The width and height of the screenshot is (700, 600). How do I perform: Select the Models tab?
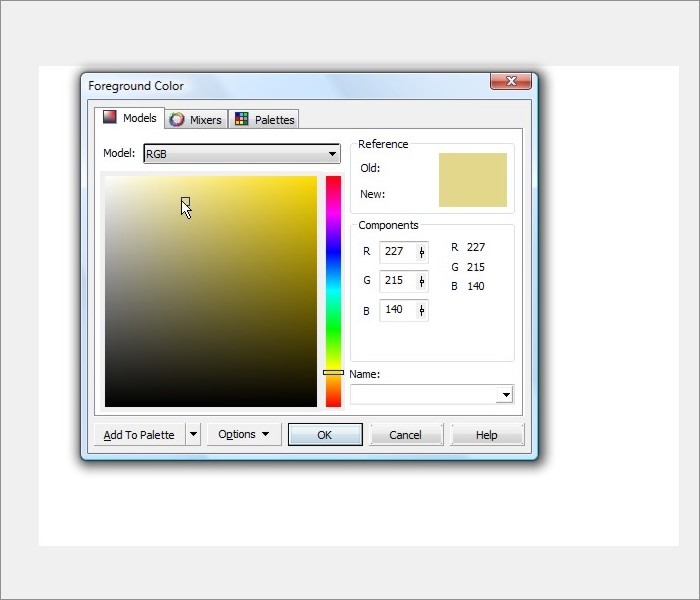coord(130,118)
